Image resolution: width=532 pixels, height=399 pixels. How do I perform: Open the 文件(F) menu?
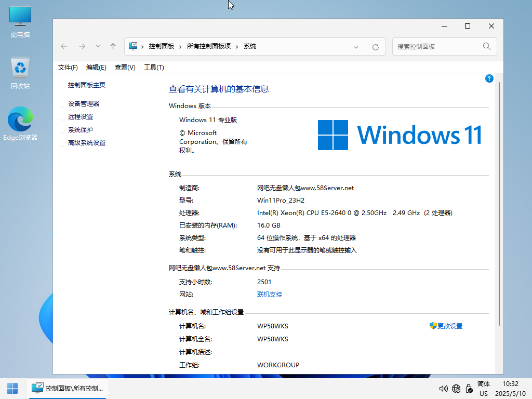tap(68, 67)
